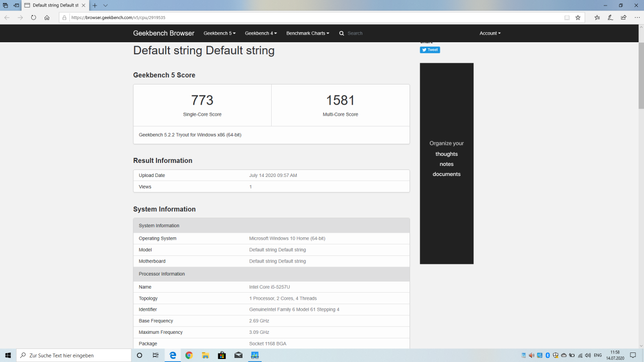Click the browser Forward arrow
This screenshot has height=362, width=644.
pos(20,17)
